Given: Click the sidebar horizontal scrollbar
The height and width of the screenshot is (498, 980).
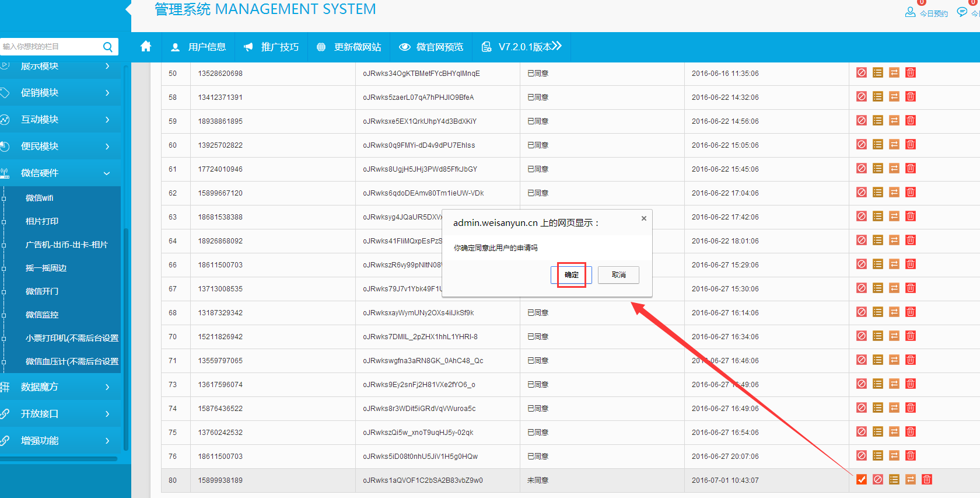Looking at the screenshot, I should [58, 459].
